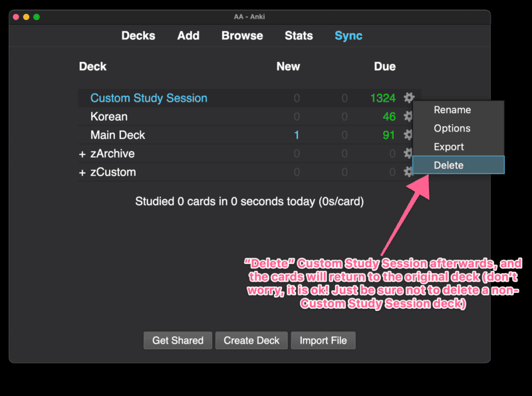Click the gear icon next to Korean deck

[x=408, y=116]
